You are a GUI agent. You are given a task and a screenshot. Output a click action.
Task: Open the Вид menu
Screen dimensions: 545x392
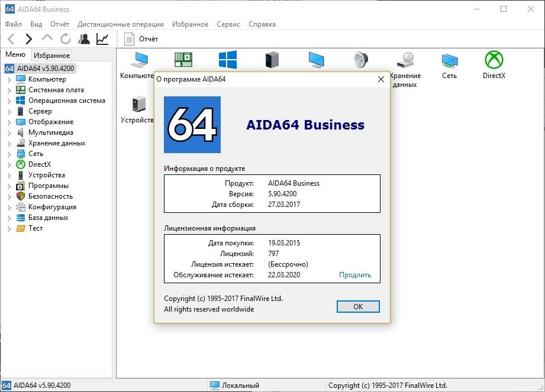coord(36,24)
